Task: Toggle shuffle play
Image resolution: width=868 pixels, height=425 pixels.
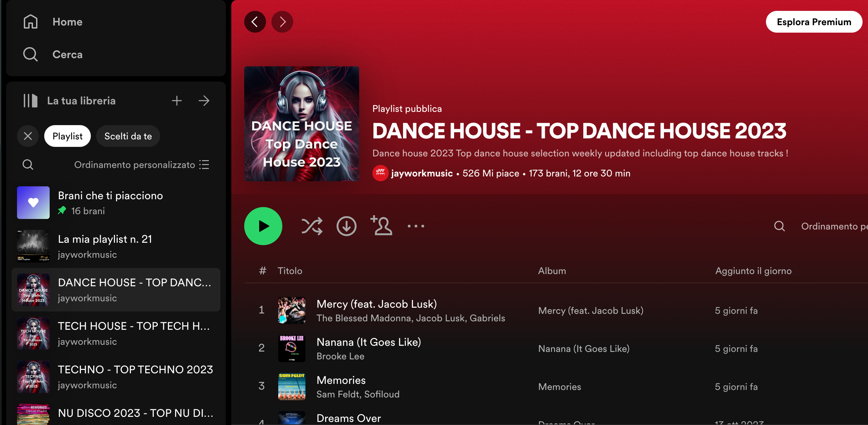Action: [312, 226]
